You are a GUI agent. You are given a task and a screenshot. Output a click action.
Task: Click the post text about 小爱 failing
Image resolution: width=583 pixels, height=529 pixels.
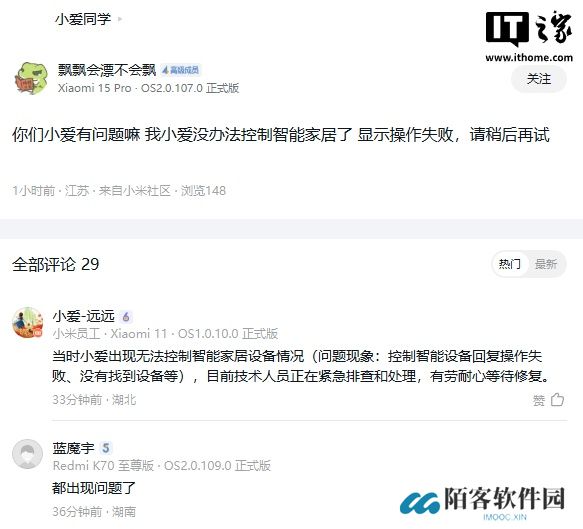tap(281, 135)
